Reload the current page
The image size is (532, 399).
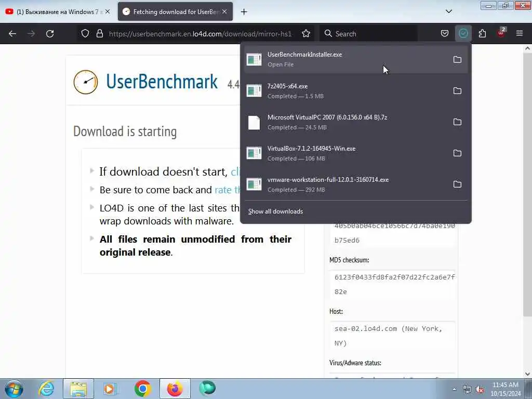click(x=50, y=34)
